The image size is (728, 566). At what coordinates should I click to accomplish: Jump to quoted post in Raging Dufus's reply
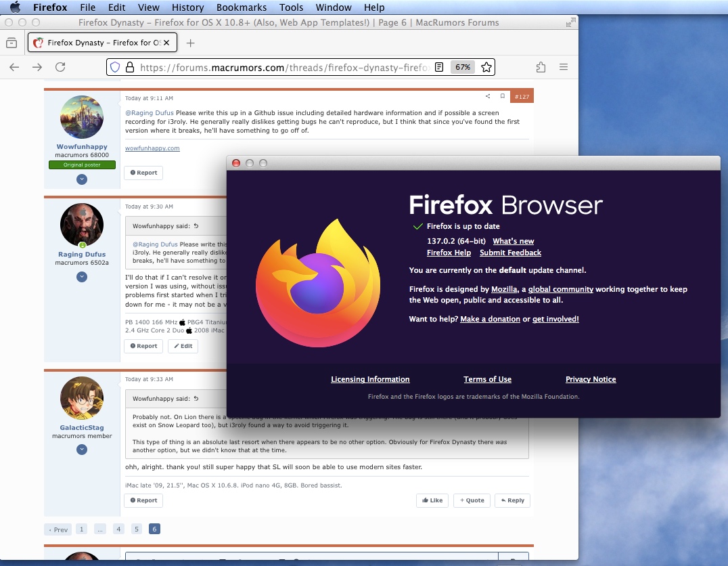(196, 226)
